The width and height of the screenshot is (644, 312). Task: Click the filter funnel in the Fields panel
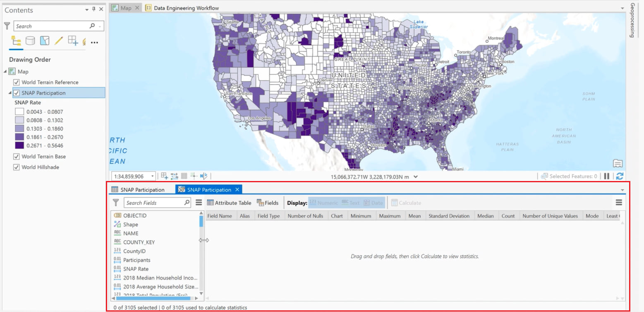(x=116, y=202)
